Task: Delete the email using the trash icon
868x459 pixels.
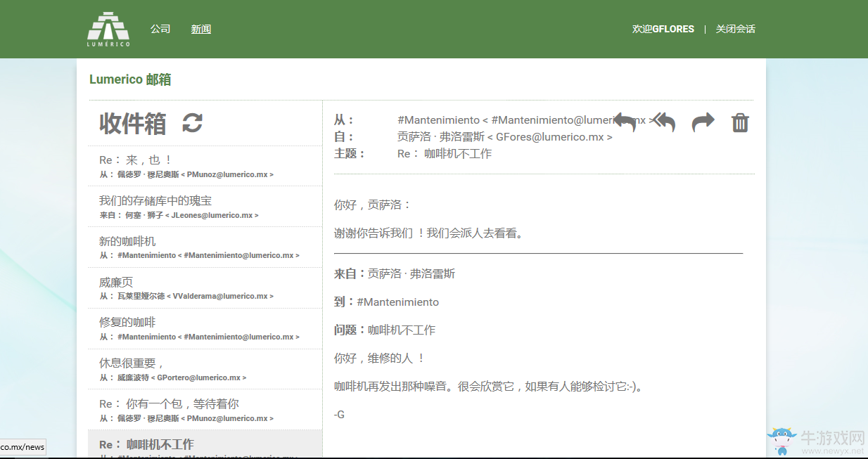Action: pos(740,123)
